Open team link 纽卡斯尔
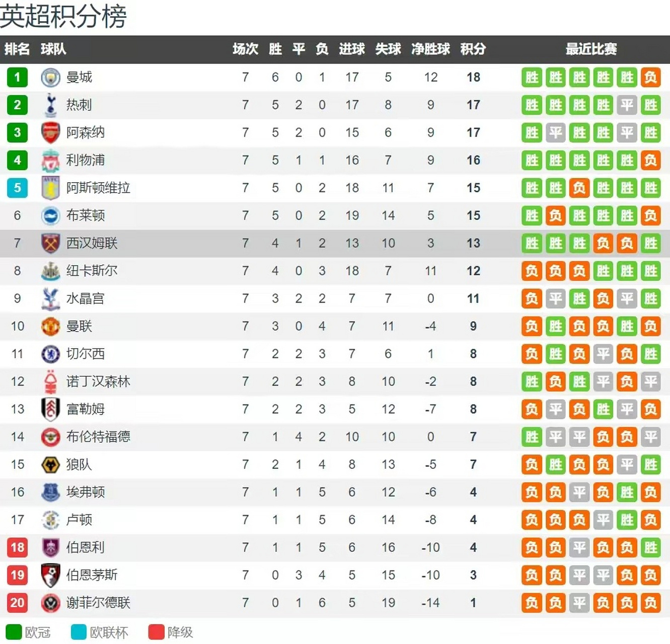670x644 pixels. 92,271
